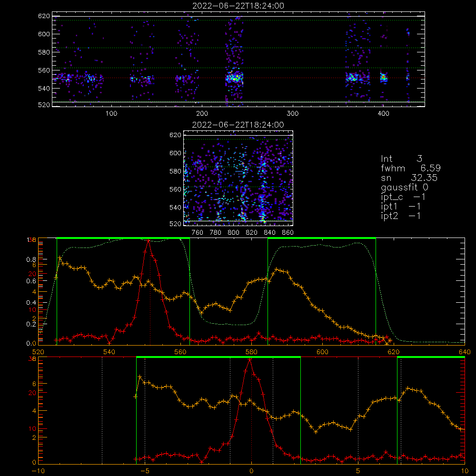Screen dimensions: 476x476
Task: Click the '400' x-axis label of top spectrogram
Action: (383, 114)
